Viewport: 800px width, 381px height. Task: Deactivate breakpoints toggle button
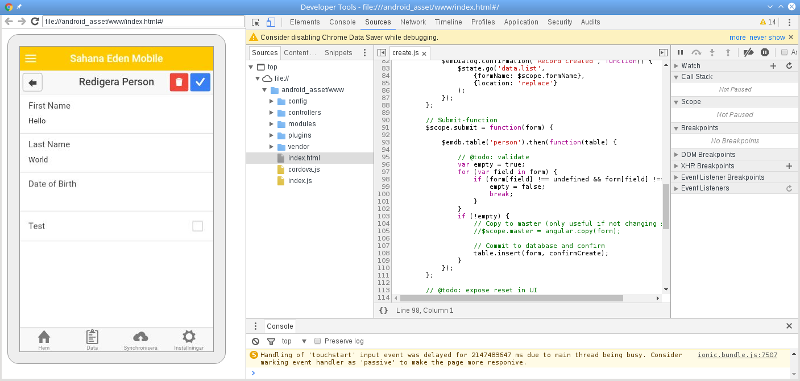[x=748, y=52]
